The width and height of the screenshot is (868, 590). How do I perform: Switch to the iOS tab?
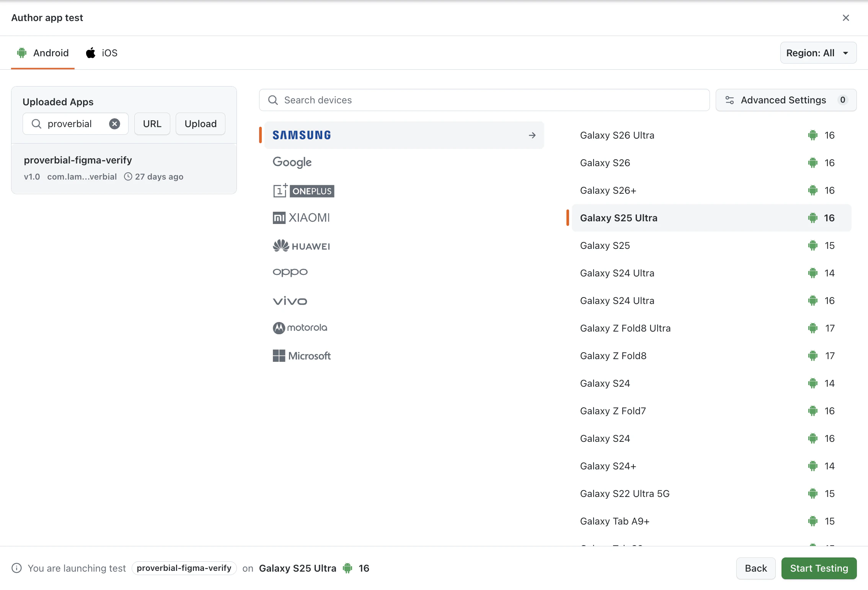(x=102, y=53)
